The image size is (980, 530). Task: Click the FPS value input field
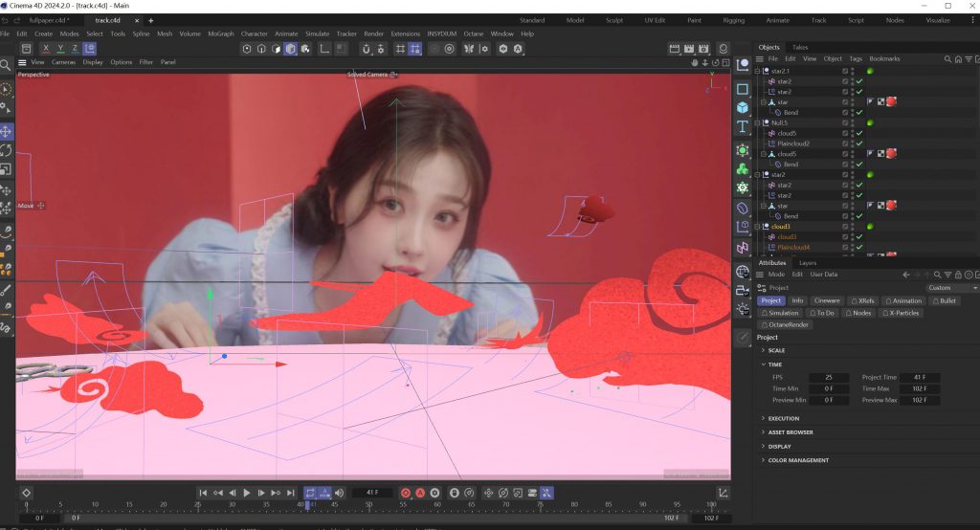pyautogui.click(x=829, y=377)
